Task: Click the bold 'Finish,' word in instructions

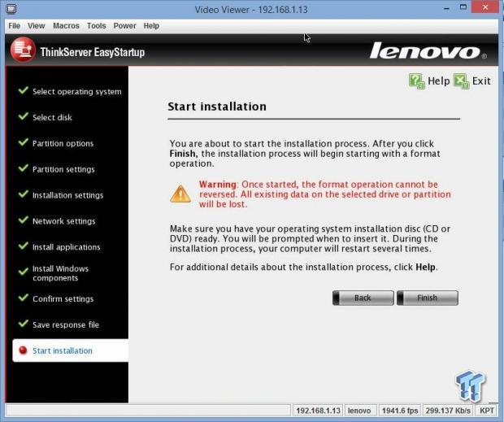Action: point(184,154)
